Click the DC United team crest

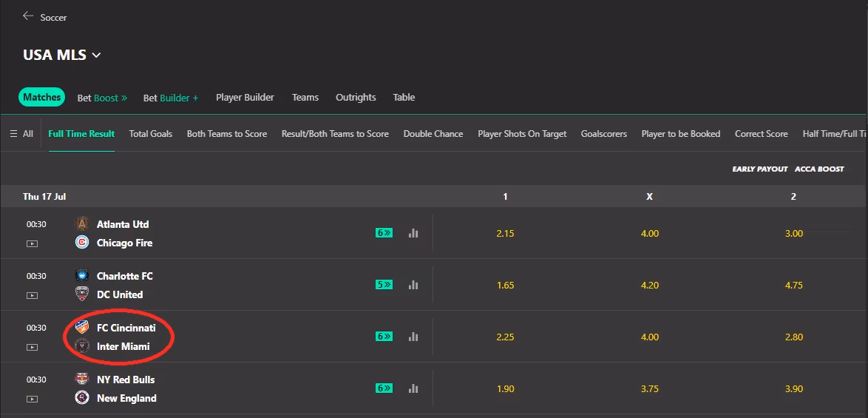click(82, 294)
